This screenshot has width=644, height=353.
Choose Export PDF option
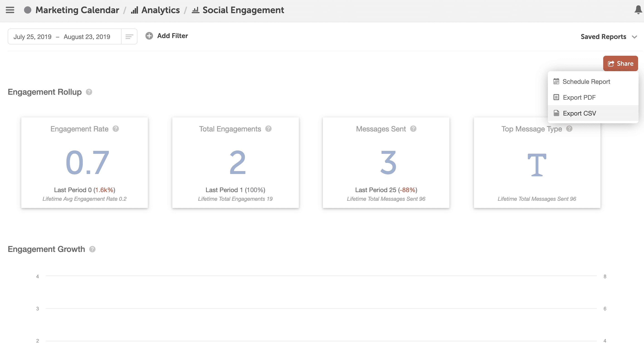(x=579, y=97)
